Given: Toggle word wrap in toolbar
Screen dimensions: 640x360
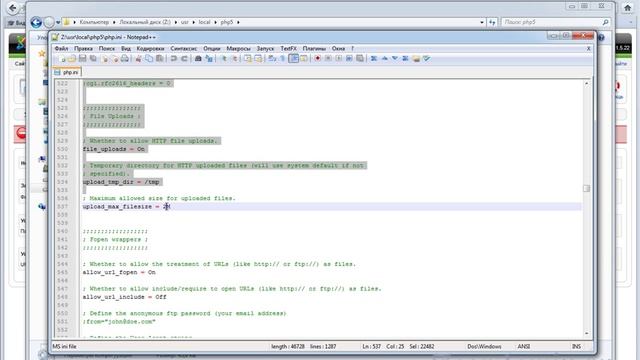Looking at the screenshot, I should tap(272, 59).
